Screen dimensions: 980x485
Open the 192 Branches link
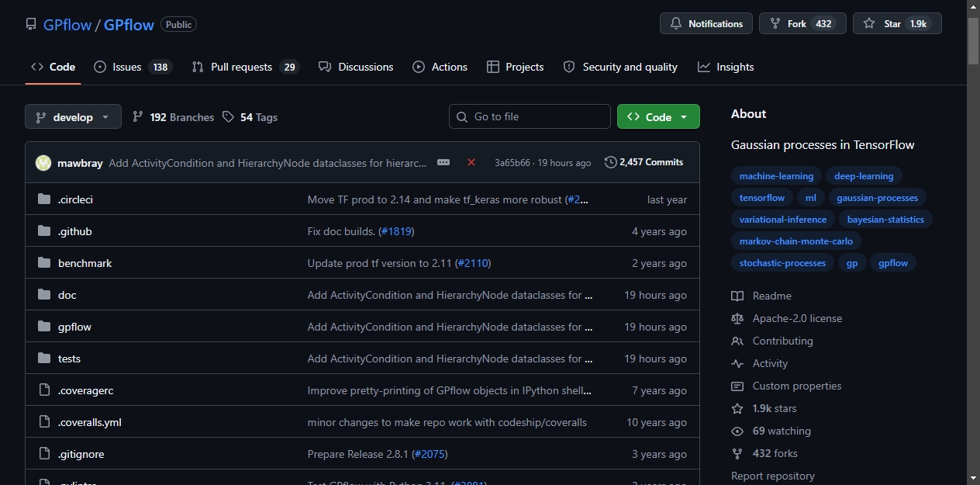pyautogui.click(x=173, y=116)
